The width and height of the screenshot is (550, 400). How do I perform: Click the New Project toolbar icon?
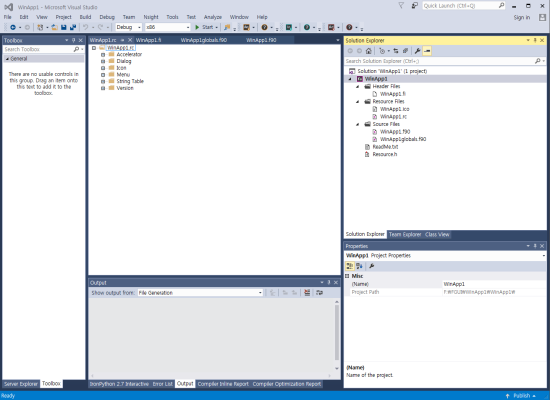[40, 27]
